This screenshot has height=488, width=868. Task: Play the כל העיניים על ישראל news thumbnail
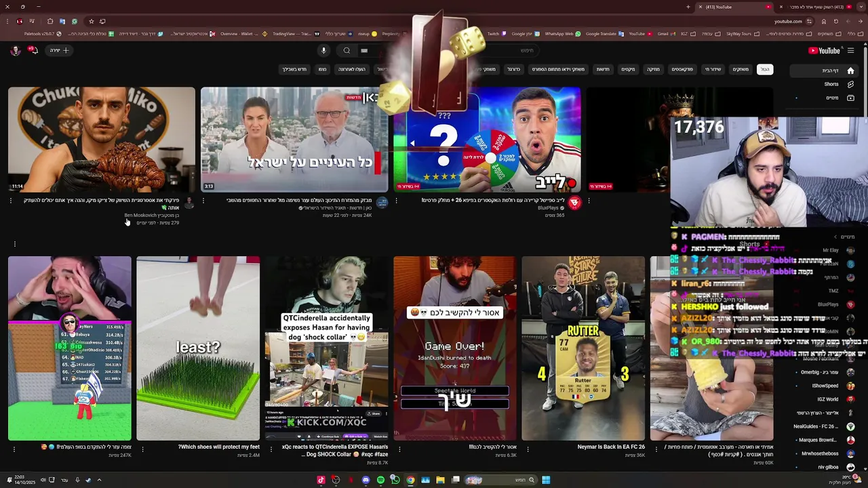click(294, 140)
